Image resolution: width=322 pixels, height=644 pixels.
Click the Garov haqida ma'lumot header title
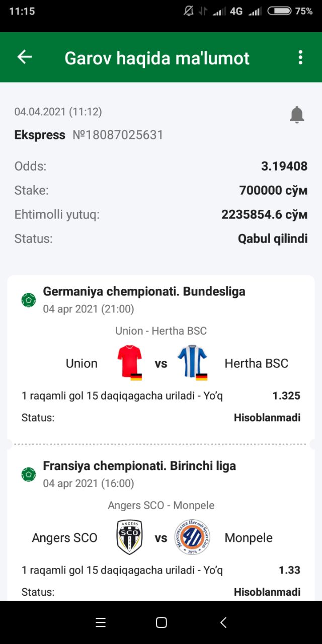pos(157,58)
